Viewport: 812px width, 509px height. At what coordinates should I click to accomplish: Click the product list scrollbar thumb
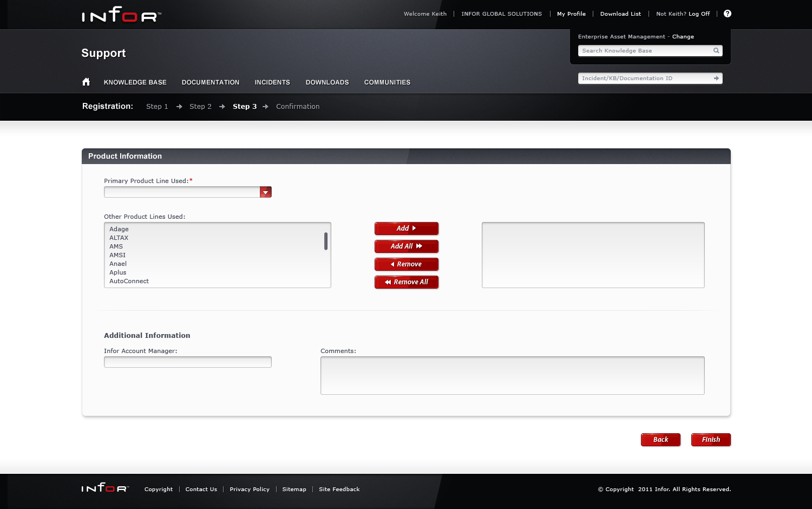click(326, 241)
